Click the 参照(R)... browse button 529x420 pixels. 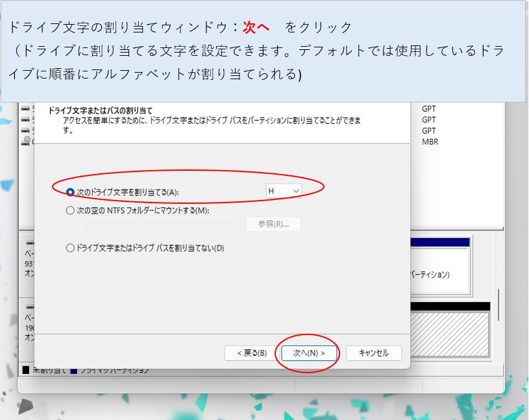point(273,225)
